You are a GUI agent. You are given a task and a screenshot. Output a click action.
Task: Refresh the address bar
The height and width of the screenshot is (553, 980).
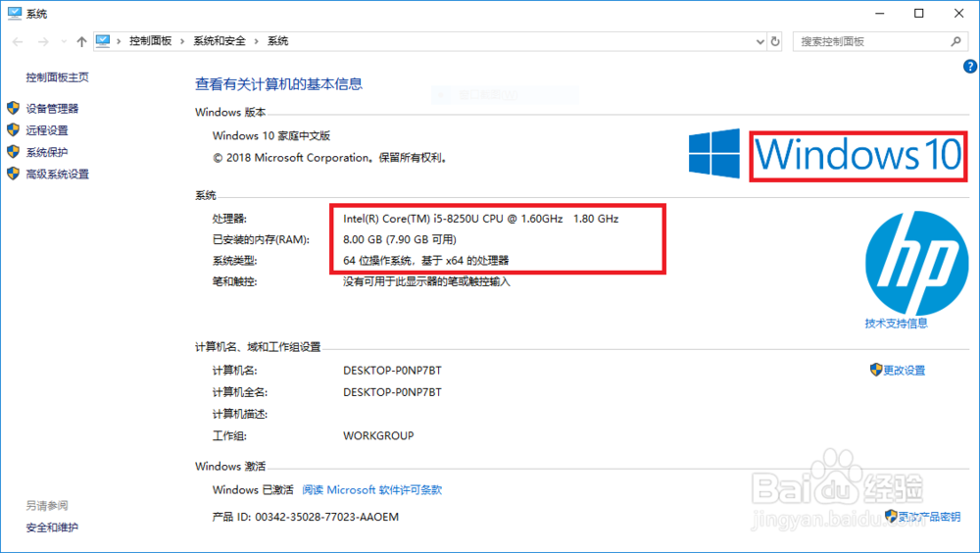[x=775, y=41]
